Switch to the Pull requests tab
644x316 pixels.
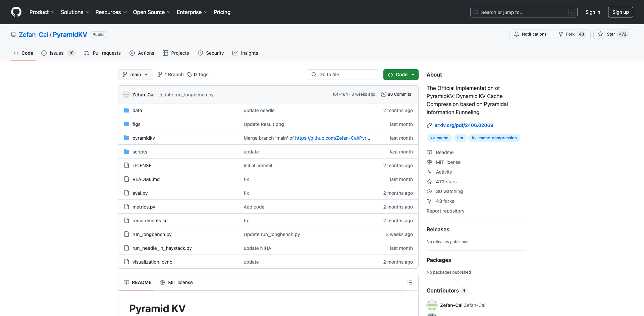tap(102, 53)
